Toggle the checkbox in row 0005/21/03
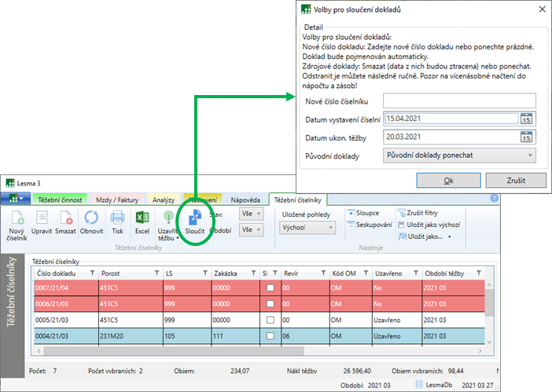 (270, 321)
